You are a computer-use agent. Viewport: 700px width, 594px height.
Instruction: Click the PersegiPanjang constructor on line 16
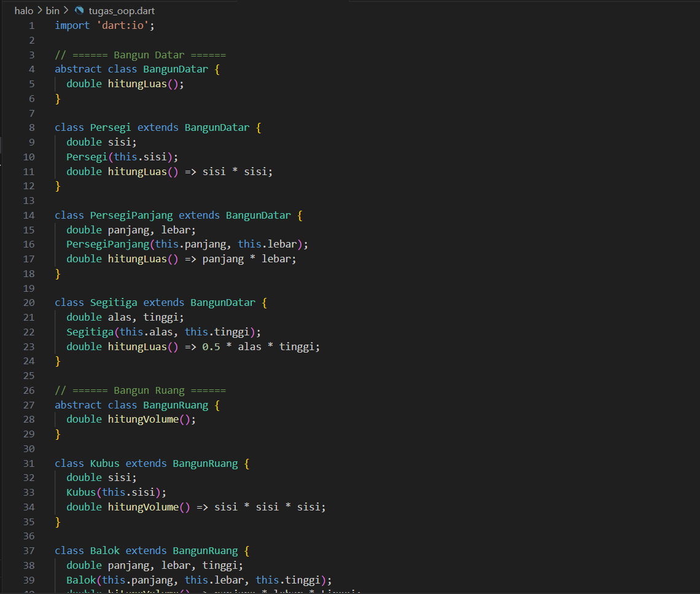(107, 244)
